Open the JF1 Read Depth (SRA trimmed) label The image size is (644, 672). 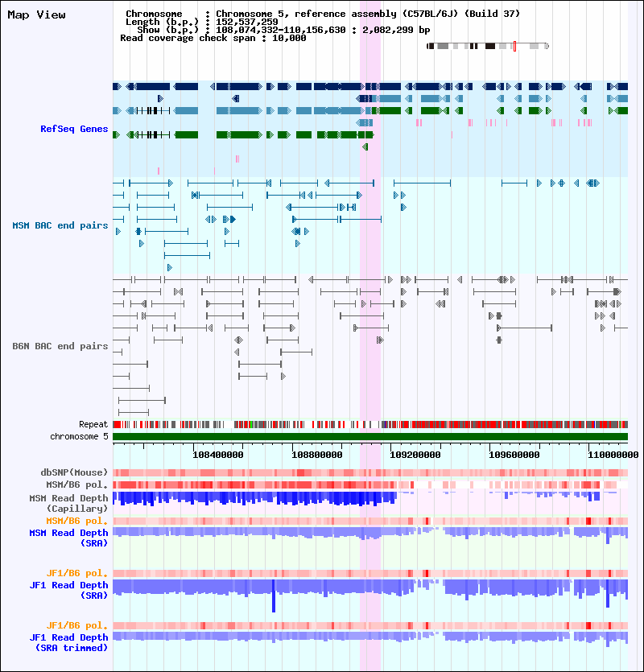coord(68,643)
